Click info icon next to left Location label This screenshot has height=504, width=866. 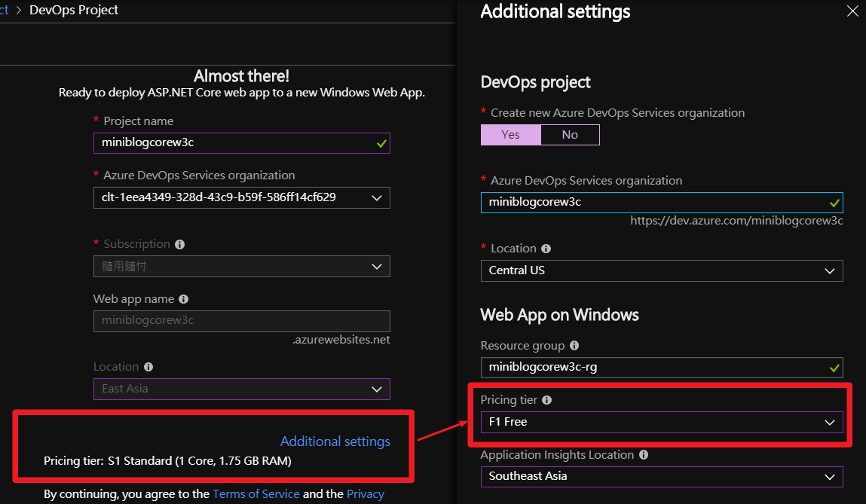click(x=148, y=367)
